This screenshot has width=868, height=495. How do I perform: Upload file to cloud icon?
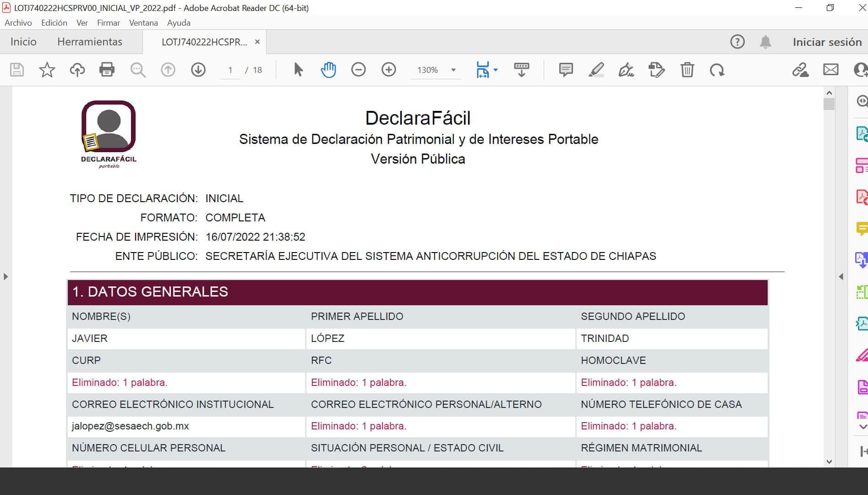tap(77, 70)
